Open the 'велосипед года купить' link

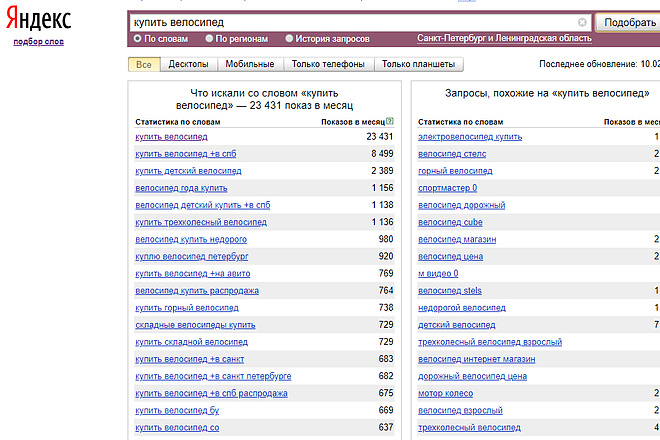(181, 188)
